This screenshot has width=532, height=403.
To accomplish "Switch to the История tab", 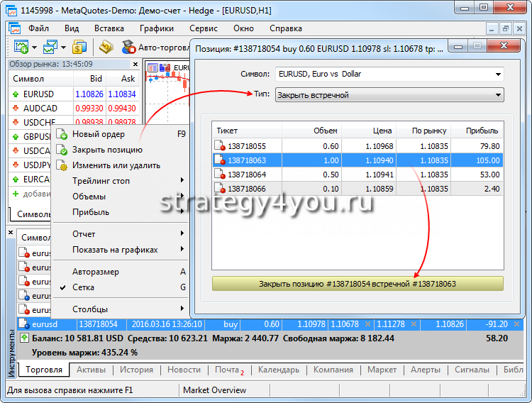I will (136, 370).
